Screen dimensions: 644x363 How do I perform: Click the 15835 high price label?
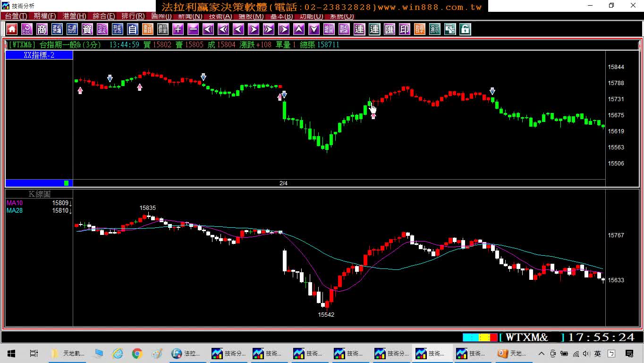click(147, 207)
